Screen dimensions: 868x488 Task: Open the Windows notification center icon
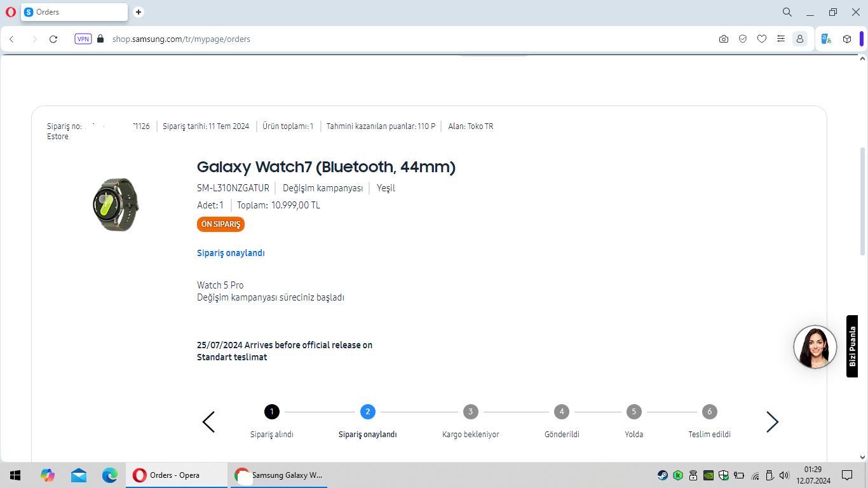pos(847,475)
